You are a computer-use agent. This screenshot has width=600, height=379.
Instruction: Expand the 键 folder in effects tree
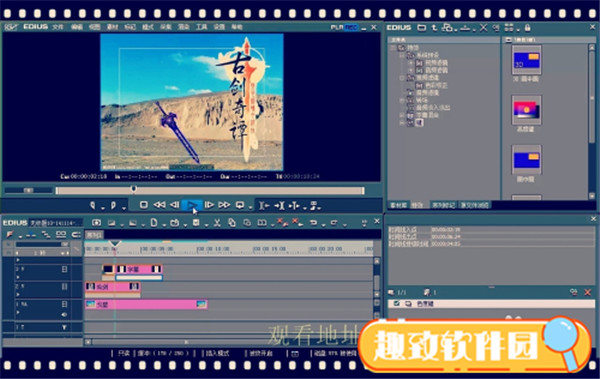tap(402, 123)
